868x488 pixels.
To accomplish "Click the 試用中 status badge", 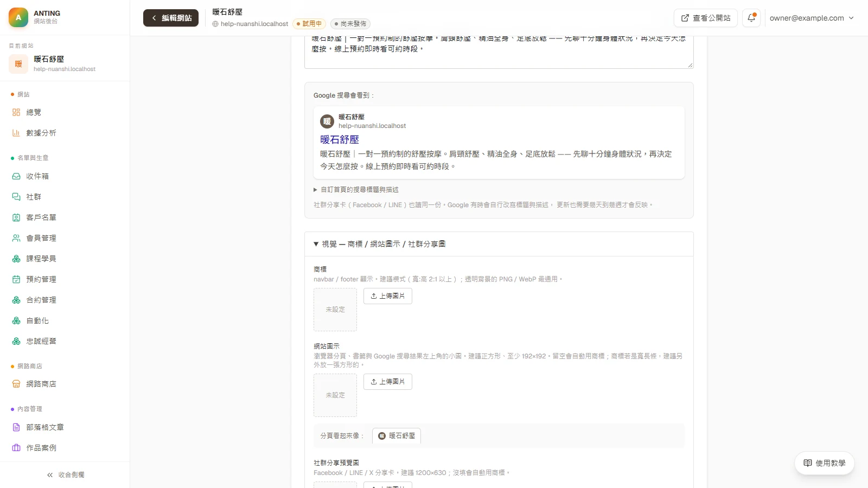I will click(309, 24).
